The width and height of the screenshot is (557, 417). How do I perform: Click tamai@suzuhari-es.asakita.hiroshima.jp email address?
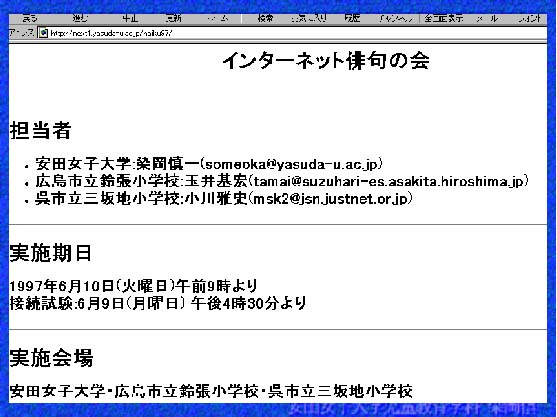(389, 182)
